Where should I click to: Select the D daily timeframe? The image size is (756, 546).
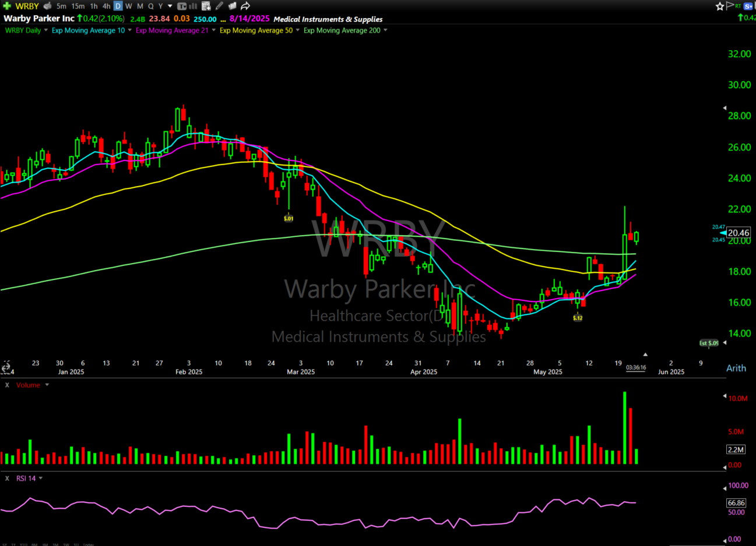click(118, 6)
